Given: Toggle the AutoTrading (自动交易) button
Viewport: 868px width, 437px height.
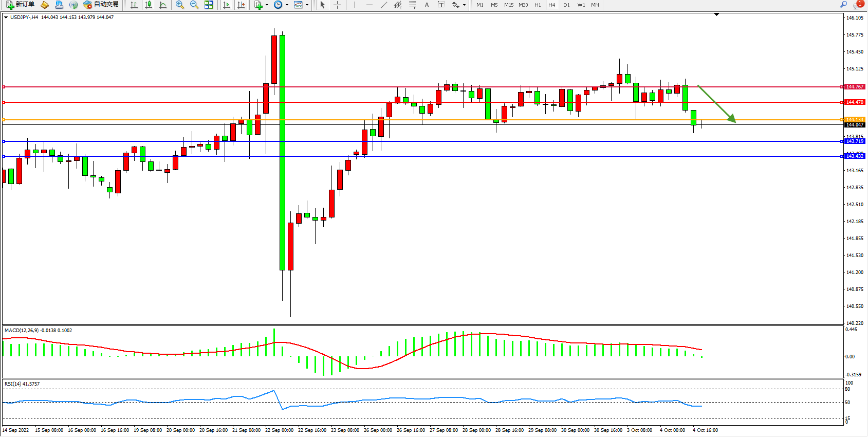Looking at the screenshot, I should (x=101, y=5).
